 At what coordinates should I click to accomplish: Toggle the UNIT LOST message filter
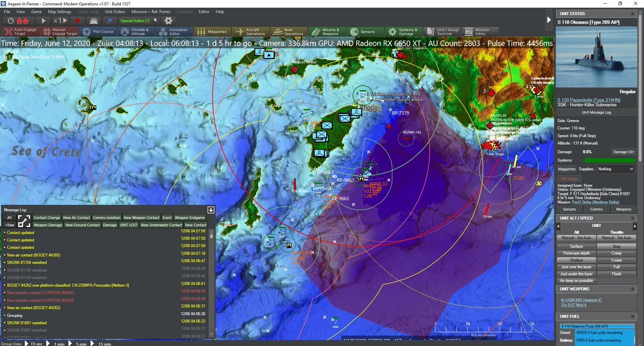click(x=129, y=225)
